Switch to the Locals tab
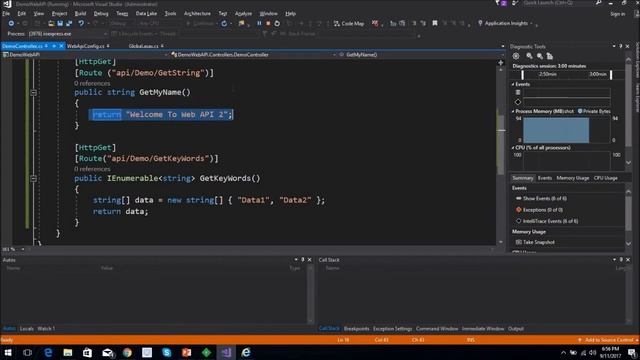640x360 pixels. pos(27,329)
